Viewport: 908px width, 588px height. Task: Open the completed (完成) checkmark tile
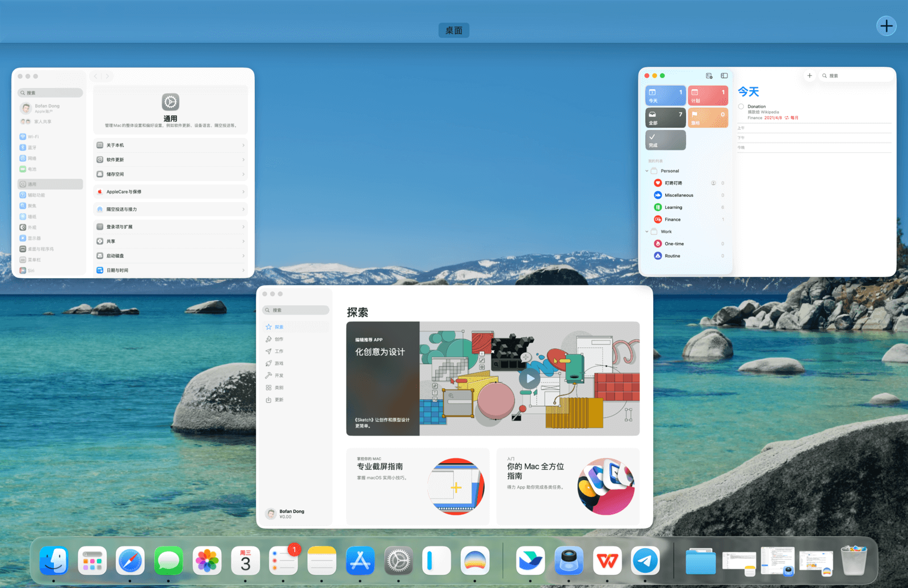tap(665, 140)
